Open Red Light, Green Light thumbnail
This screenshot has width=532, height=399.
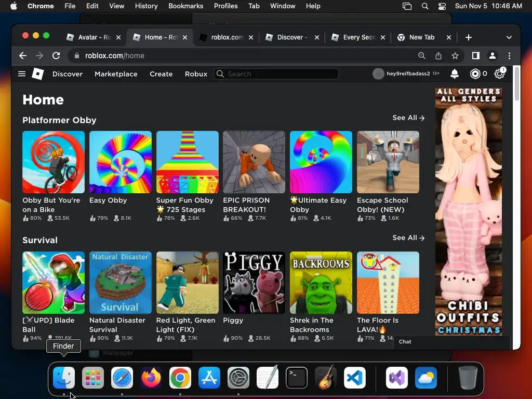(x=187, y=283)
